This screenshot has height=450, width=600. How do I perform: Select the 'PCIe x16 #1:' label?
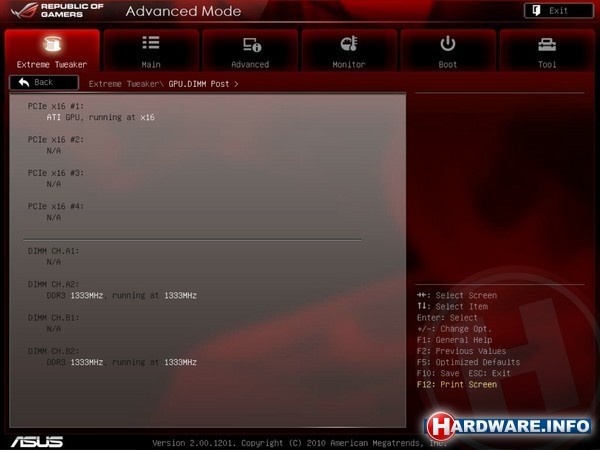point(56,106)
